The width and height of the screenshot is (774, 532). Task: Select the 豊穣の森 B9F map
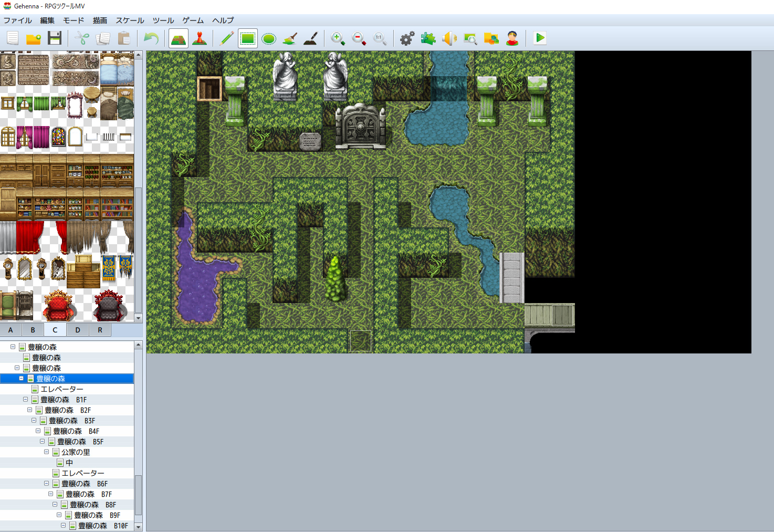[97, 515]
